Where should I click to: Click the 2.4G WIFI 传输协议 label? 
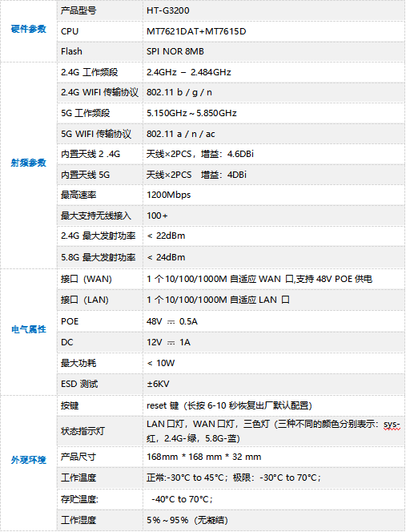(x=100, y=92)
